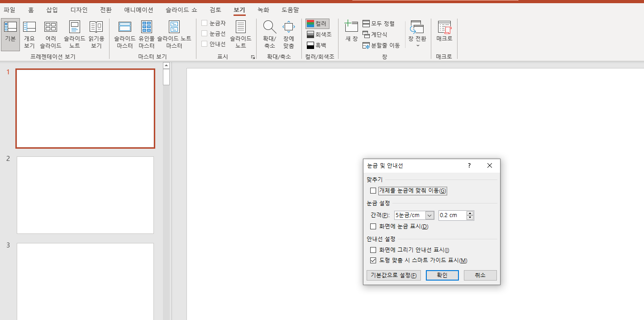Open the 파일 menu
The image size is (644, 320).
pos(10,10)
